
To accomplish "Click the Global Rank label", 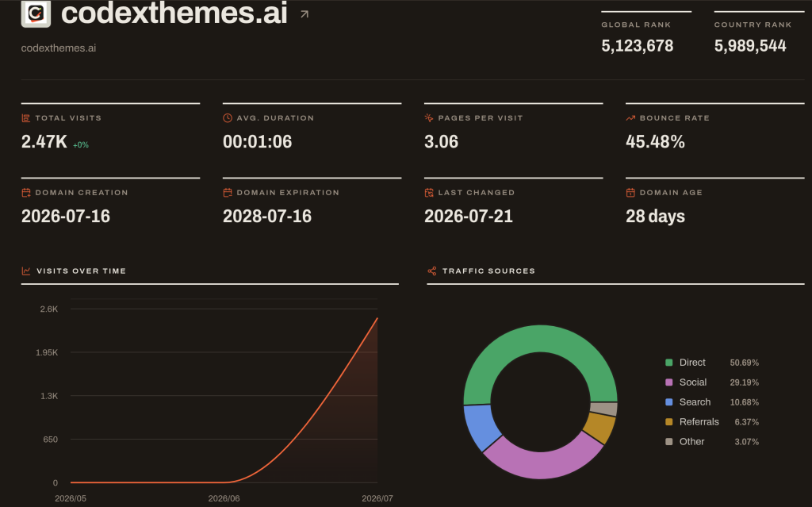I will pyautogui.click(x=636, y=25).
